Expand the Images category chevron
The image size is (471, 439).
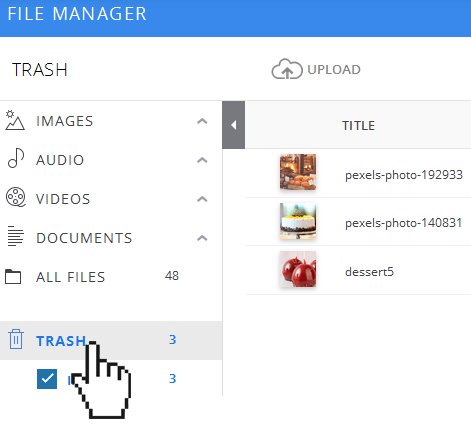202,121
